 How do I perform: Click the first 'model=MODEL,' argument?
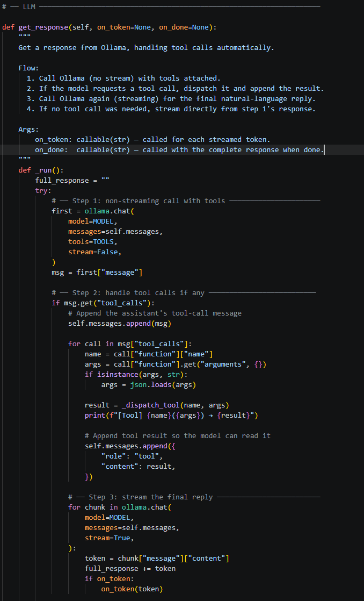coord(93,221)
